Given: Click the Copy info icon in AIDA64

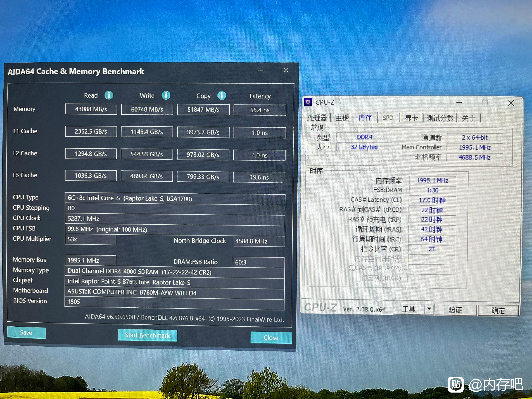Looking at the screenshot, I should 222,96.
